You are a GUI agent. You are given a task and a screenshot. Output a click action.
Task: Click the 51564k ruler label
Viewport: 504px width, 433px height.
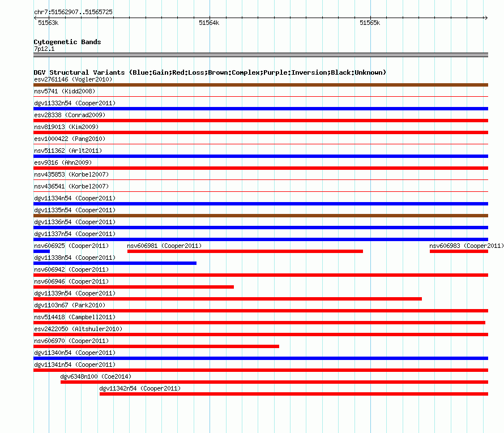(209, 23)
